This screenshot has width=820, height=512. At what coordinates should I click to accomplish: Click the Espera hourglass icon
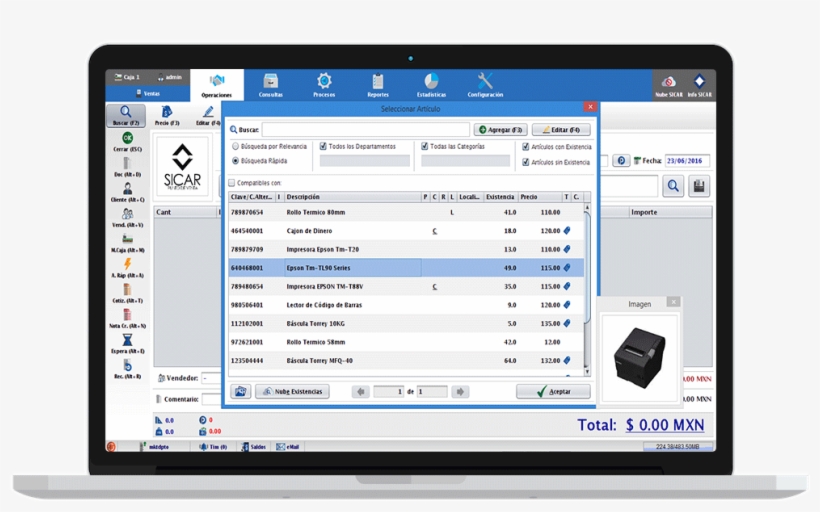click(127, 341)
